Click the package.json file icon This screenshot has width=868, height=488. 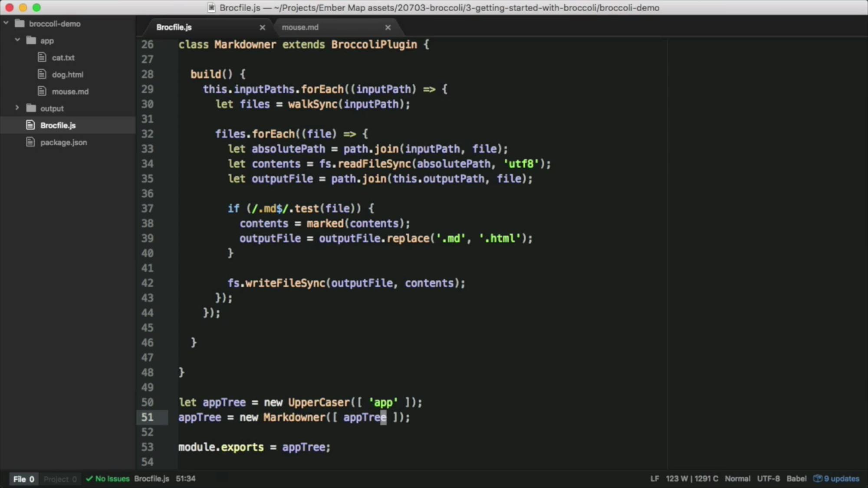(x=30, y=142)
